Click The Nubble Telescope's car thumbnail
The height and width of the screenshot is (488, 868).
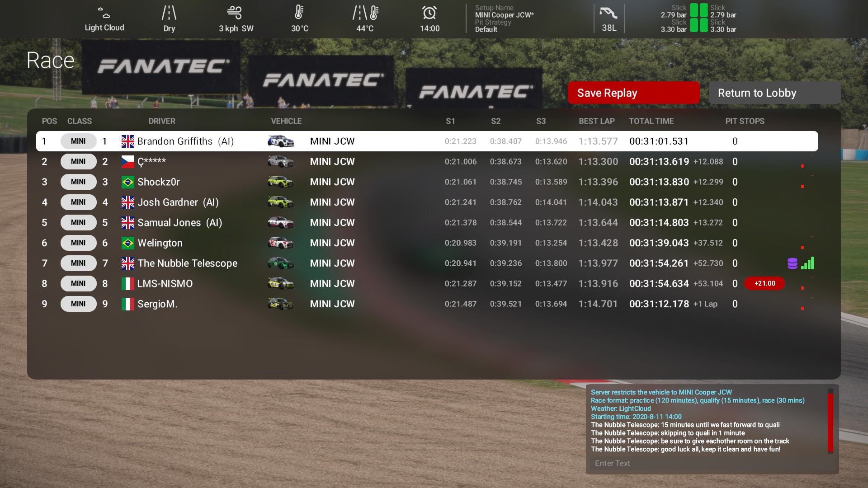click(281, 263)
